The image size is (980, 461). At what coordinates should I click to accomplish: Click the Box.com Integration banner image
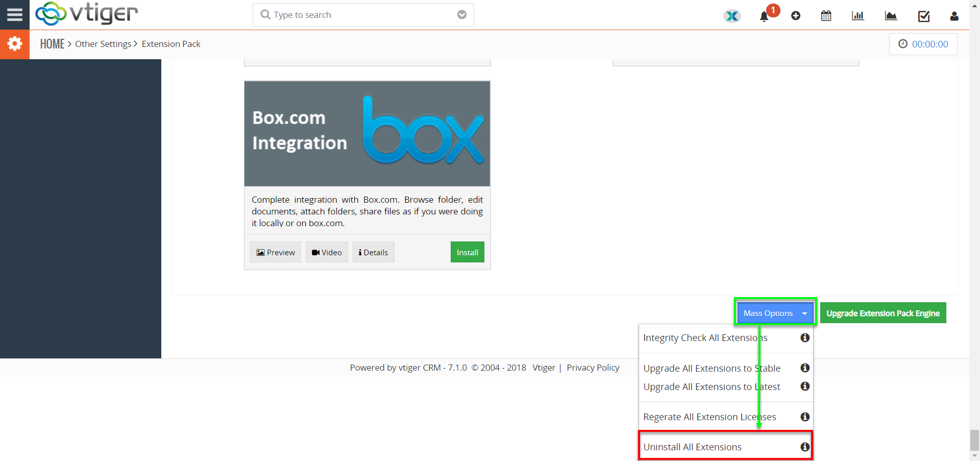(367, 134)
